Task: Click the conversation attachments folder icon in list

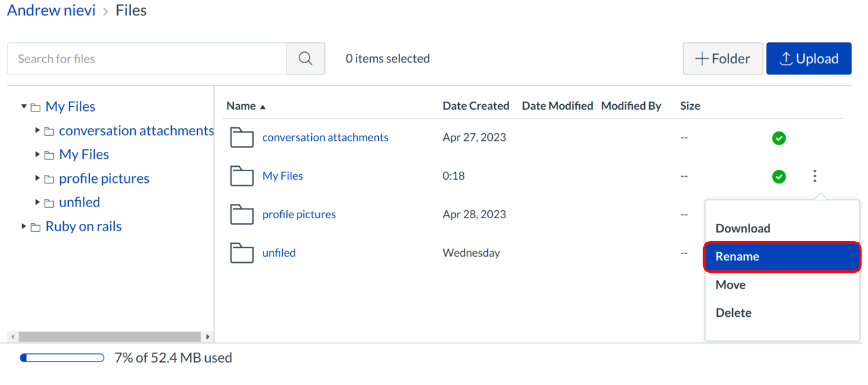Action: (x=242, y=138)
